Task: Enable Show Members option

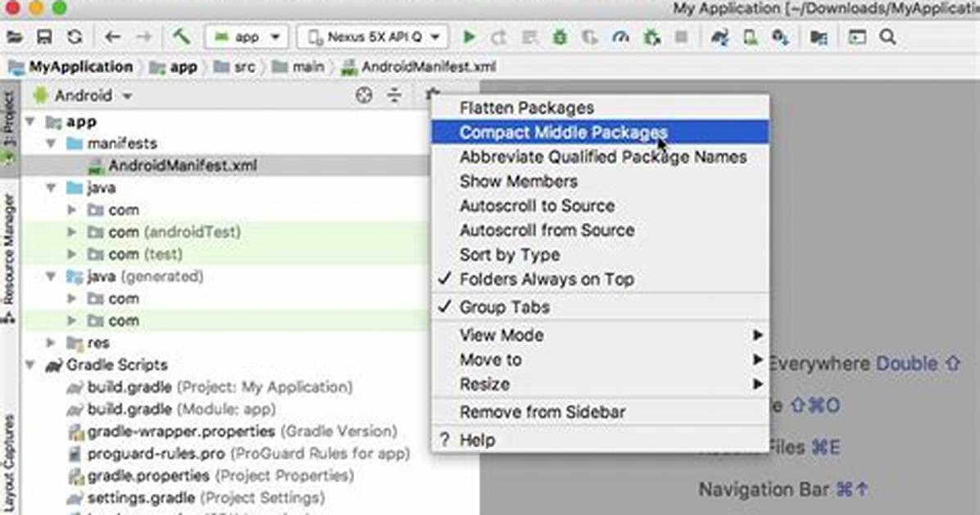Action: [x=600, y=181]
